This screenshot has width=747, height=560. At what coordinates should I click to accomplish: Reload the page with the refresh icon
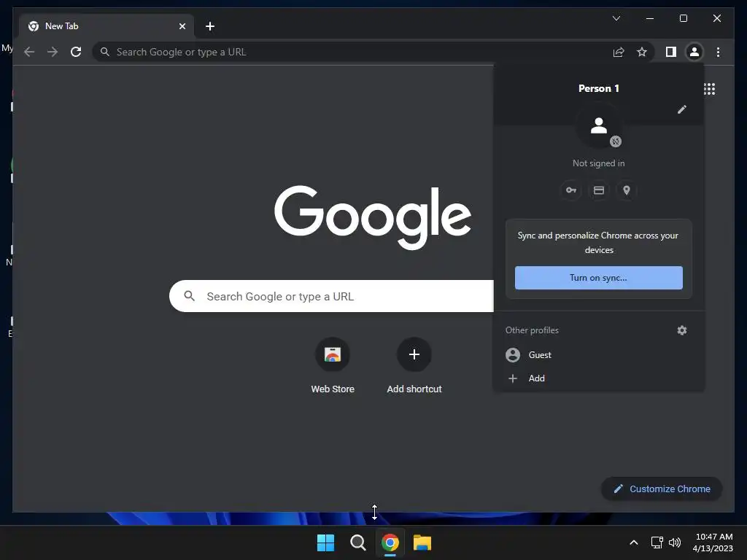[x=76, y=52]
